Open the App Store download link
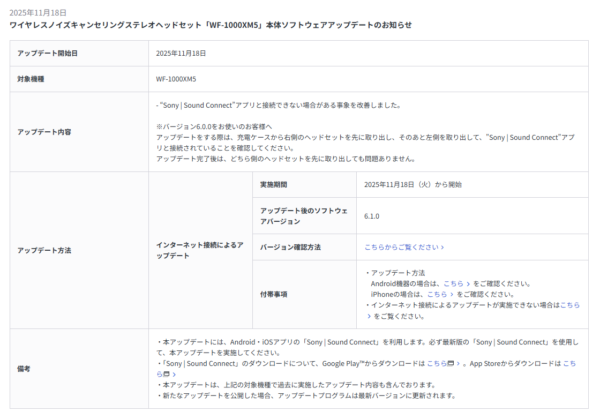The image size is (600, 419). (x=570, y=365)
